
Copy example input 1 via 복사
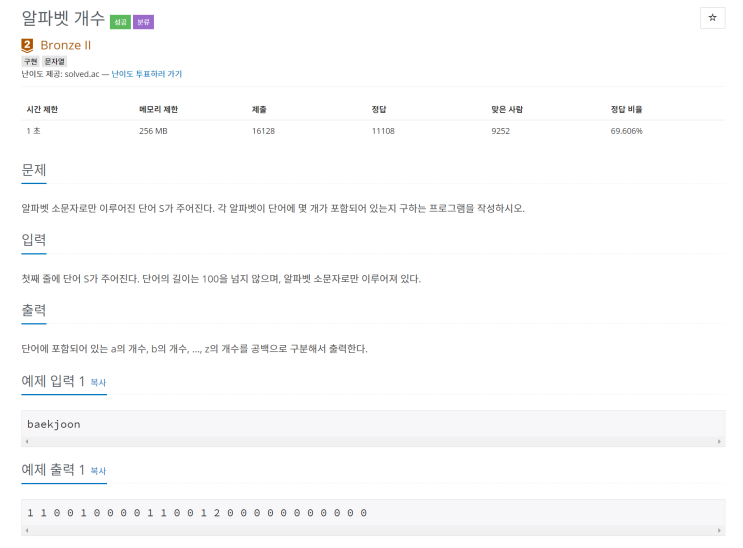98,383
